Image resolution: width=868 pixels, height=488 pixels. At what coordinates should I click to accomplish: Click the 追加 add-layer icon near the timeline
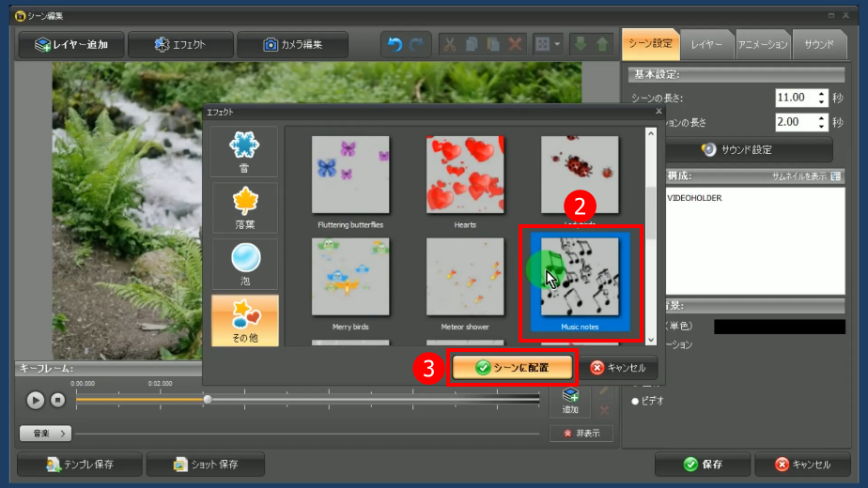pyautogui.click(x=569, y=400)
